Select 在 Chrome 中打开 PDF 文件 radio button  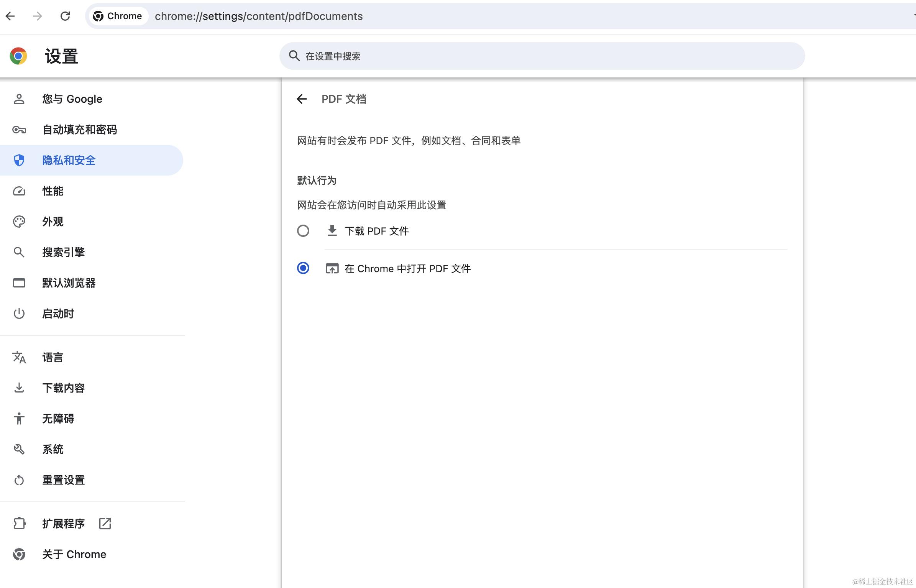pyautogui.click(x=303, y=268)
